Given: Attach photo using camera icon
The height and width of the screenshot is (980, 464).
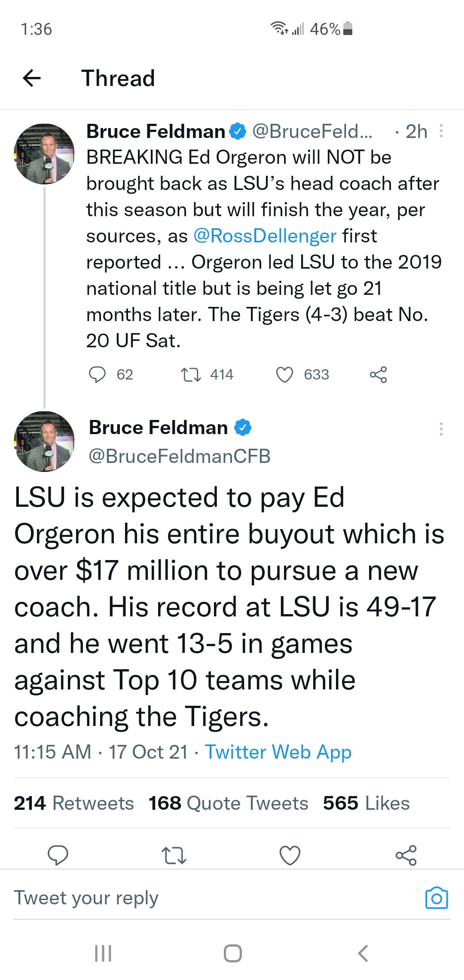Looking at the screenshot, I should [437, 898].
